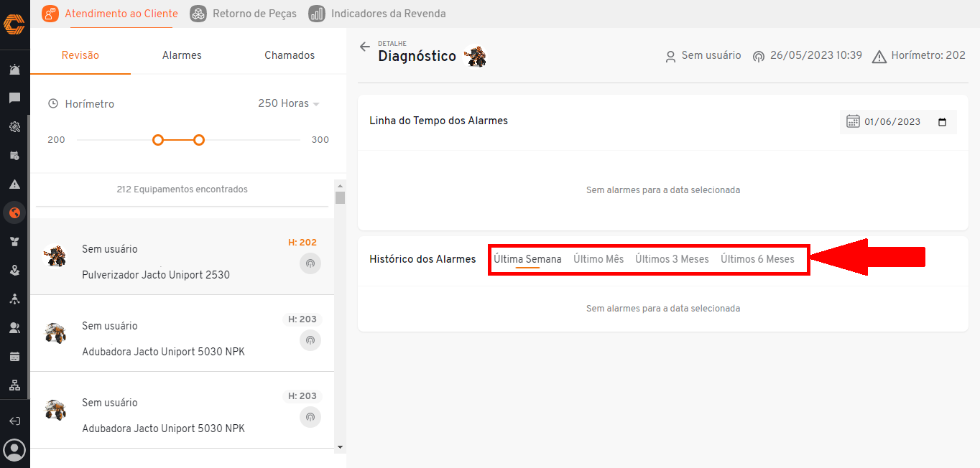This screenshot has width=980, height=468.
Task: Open the plant sprout sidebar icon
Action: 14,242
